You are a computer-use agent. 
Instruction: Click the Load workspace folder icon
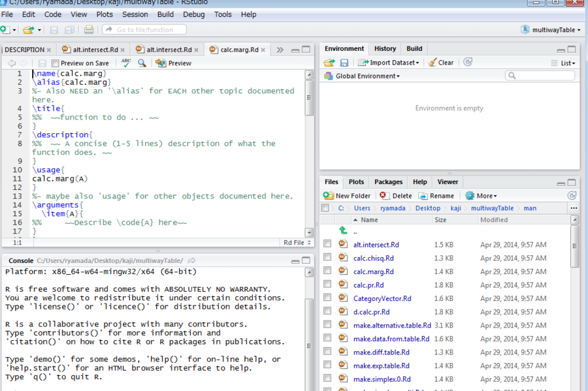click(x=329, y=63)
